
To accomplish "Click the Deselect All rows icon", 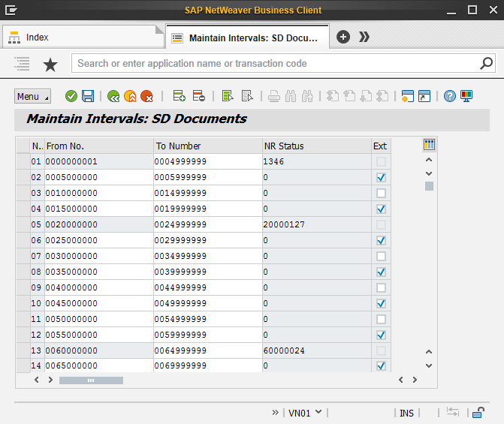I will point(247,96).
